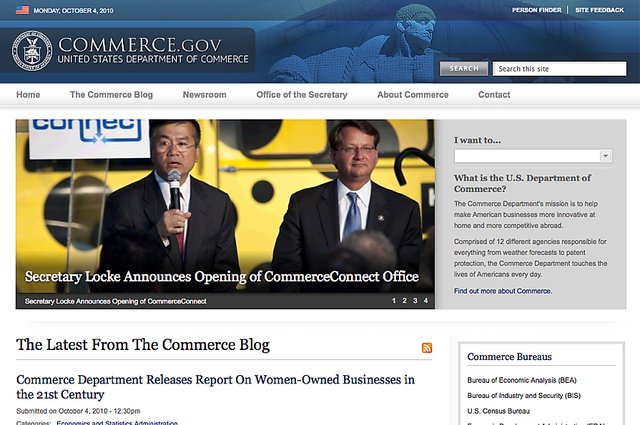This screenshot has height=425, width=640.
Task: Show slide 3 in the carousel
Action: pyautogui.click(x=415, y=300)
